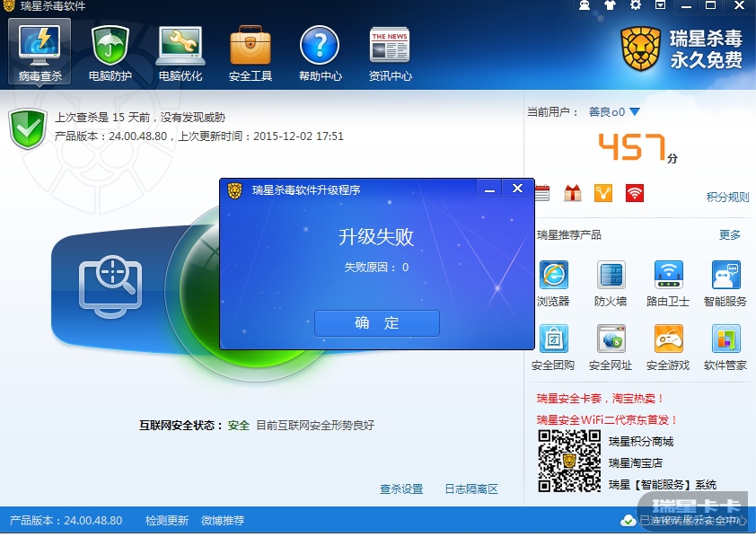Click 微博推荐 in the status bar
756x537 pixels.
[x=223, y=521]
